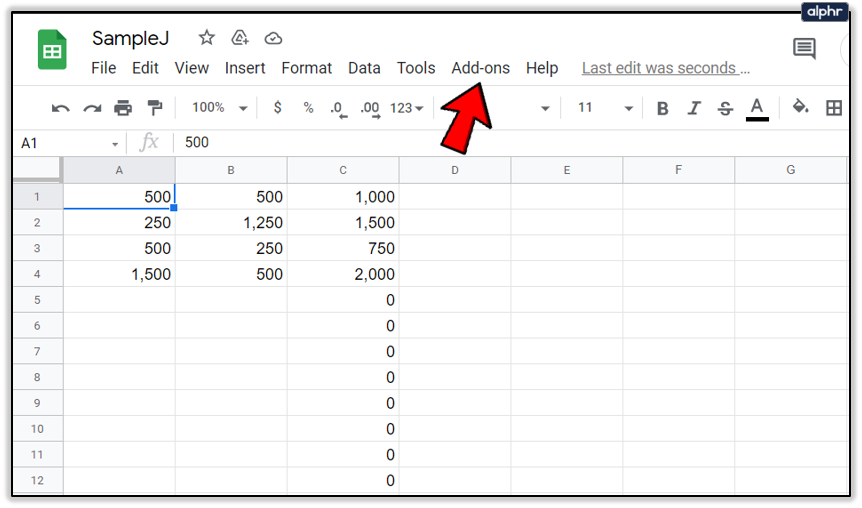This screenshot has height=508, width=862.
Task: Open the comment history icon
Action: click(804, 48)
